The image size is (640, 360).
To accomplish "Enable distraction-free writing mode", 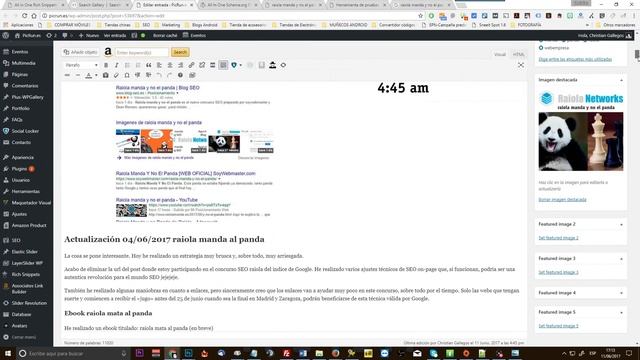I will click(521, 65).
